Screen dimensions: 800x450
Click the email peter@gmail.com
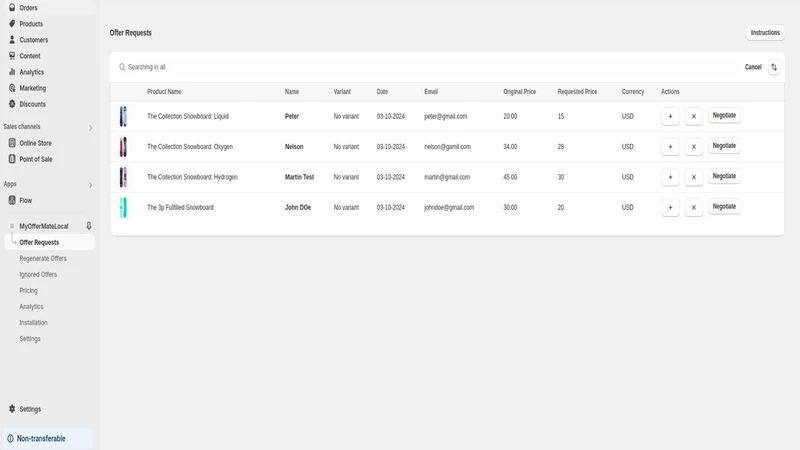[445, 116]
